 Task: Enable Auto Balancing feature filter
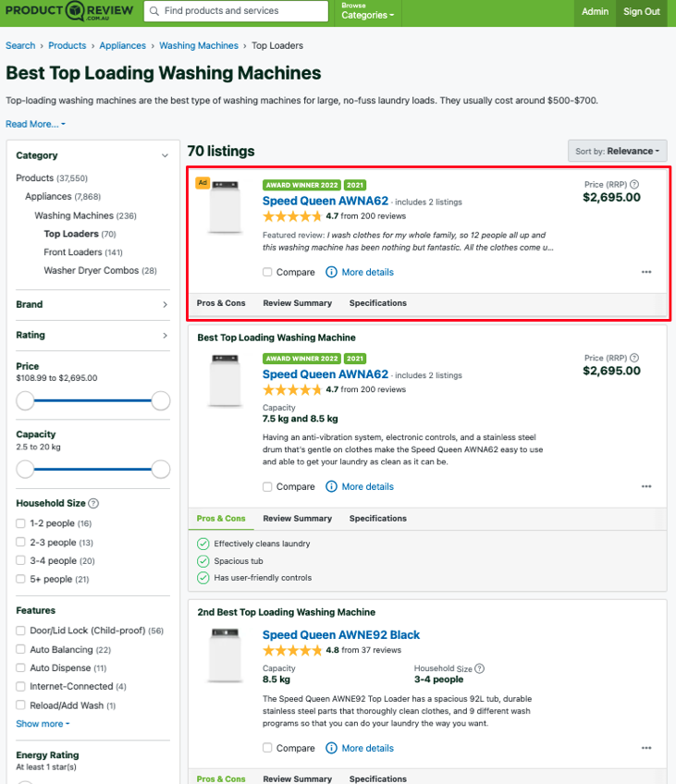point(20,649)
